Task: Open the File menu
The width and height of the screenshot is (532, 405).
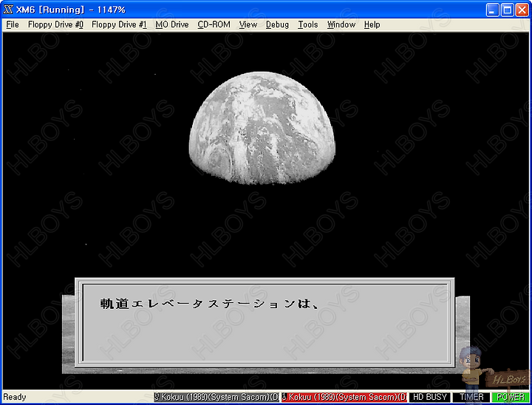Action: tap(13, 24)
